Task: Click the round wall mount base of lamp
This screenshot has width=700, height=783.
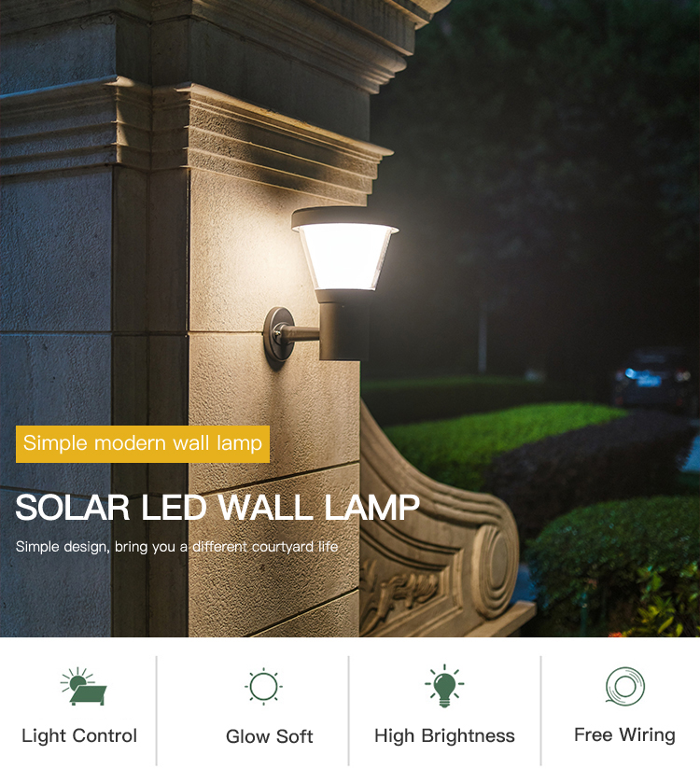Action: pos(279,338)
